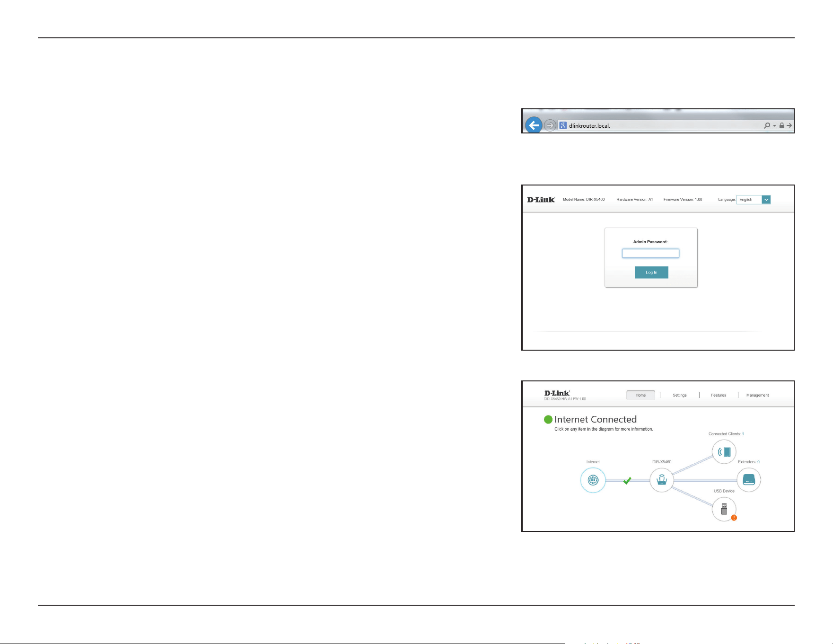Click the search magnifier in address bar

[767, 125]
